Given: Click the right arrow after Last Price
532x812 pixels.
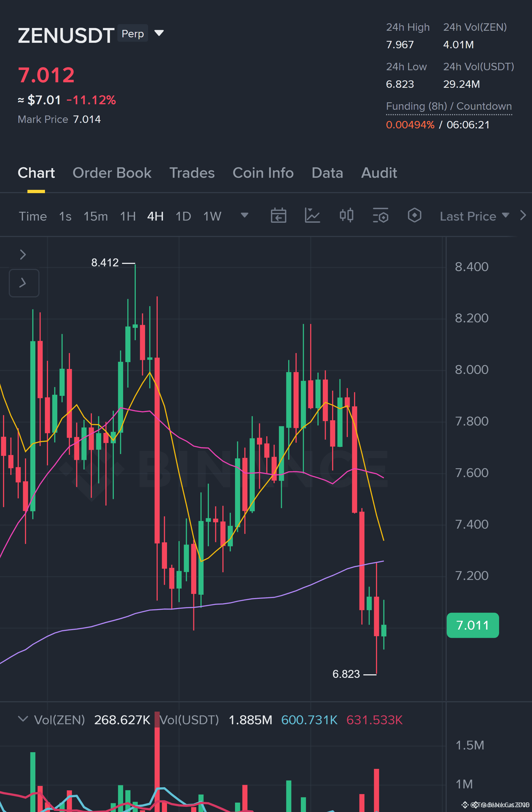Looking at the screenshot, I should [x=523, y=215].
